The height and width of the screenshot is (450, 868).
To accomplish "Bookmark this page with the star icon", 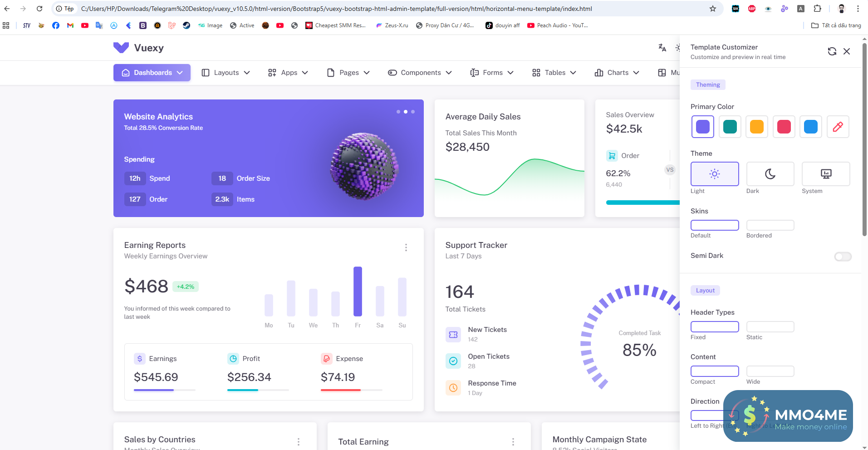I will click(x=713, y=9).
